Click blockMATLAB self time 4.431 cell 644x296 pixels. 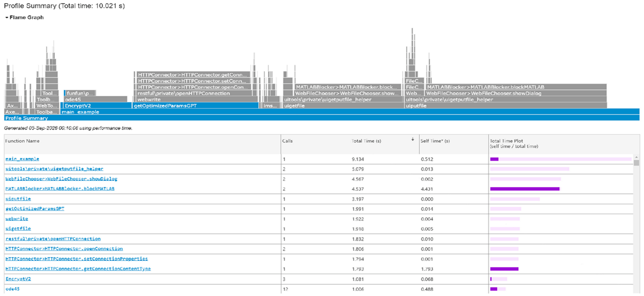click(x=427, y=189)
